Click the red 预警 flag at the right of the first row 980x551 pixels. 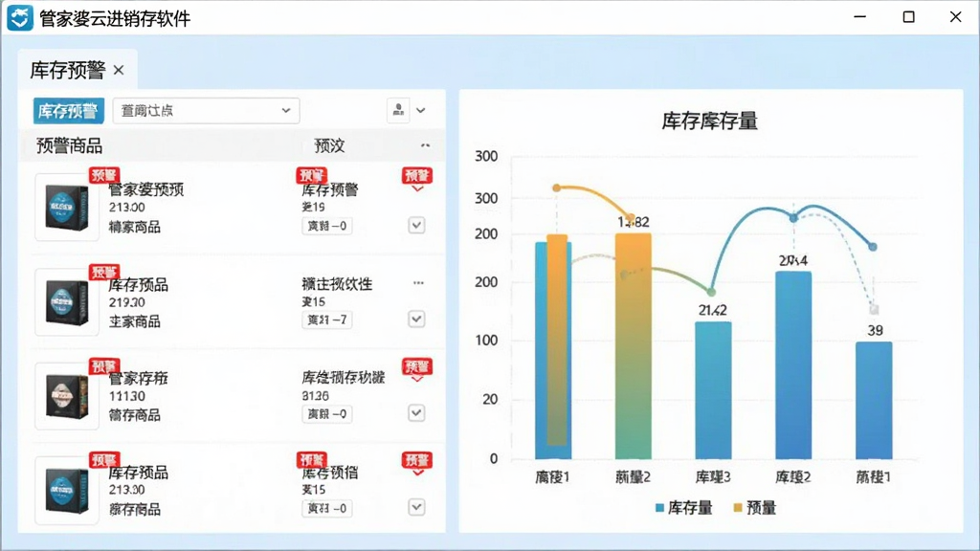click(x=417, y=177)
